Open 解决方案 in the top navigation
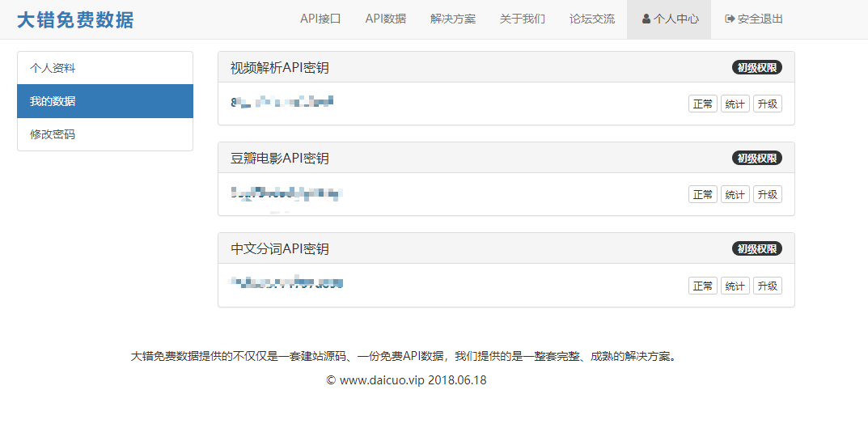The width and height of the screenshot is (868, 445). tap(453, 19)
